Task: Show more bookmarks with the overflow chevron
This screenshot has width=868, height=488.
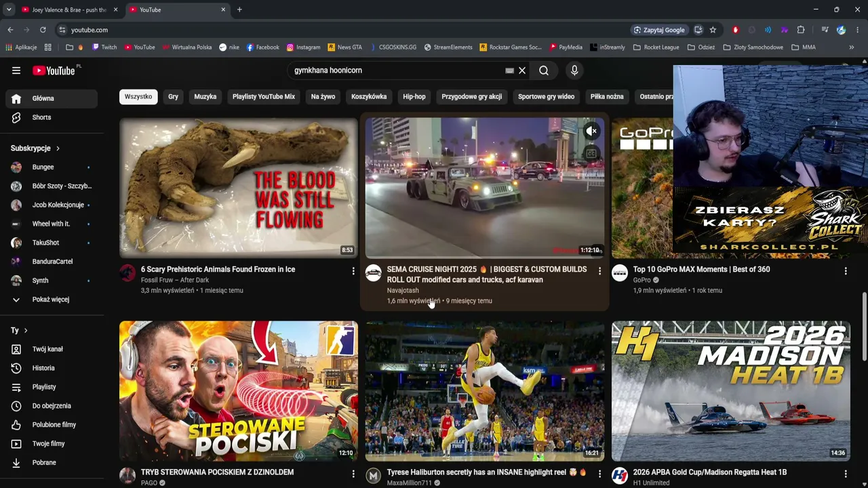Action: pos(852,47)
